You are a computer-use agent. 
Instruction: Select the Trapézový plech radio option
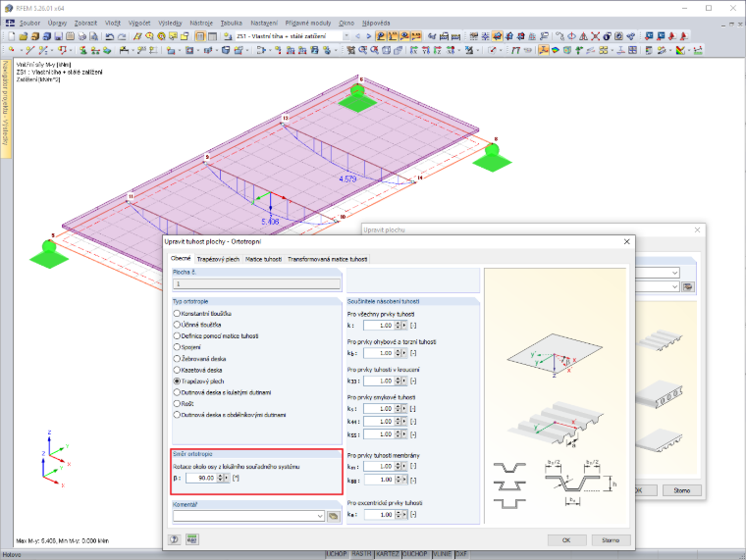(x=177, y=382)
